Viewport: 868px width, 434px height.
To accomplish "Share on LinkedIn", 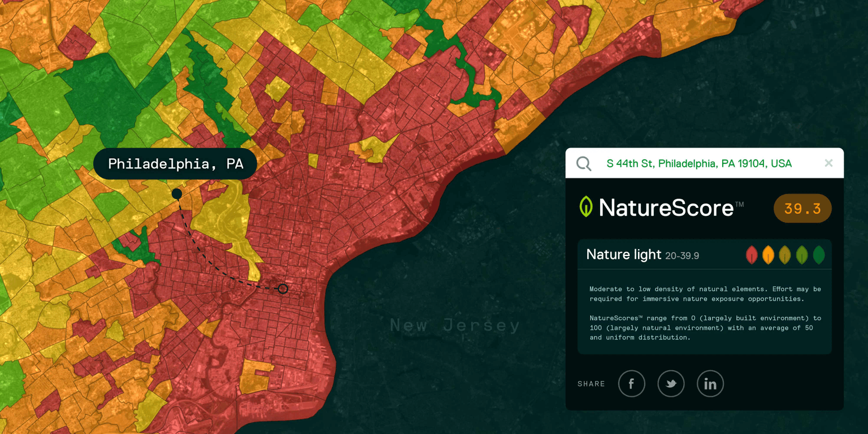I will tap(710, 384).
